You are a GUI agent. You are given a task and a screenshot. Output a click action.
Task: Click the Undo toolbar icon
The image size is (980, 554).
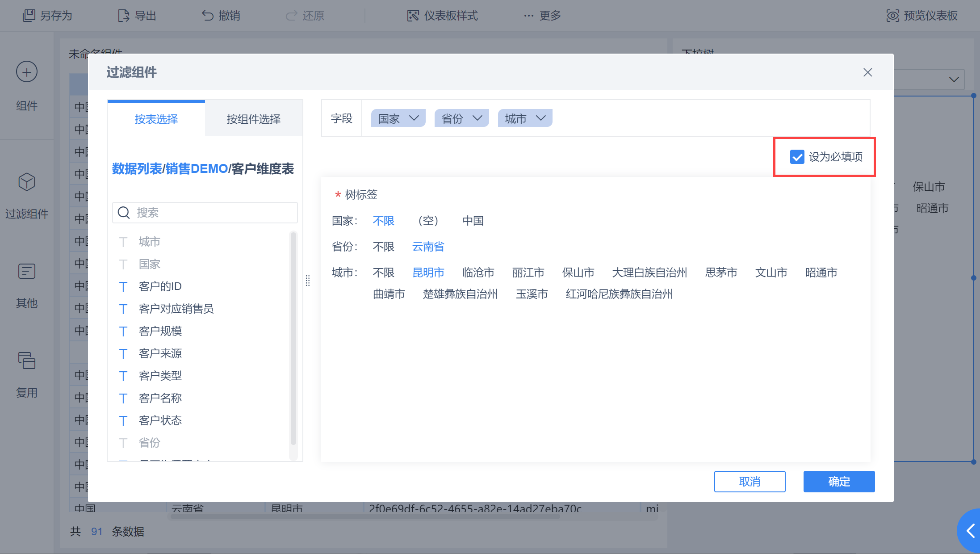click(208, 16)
